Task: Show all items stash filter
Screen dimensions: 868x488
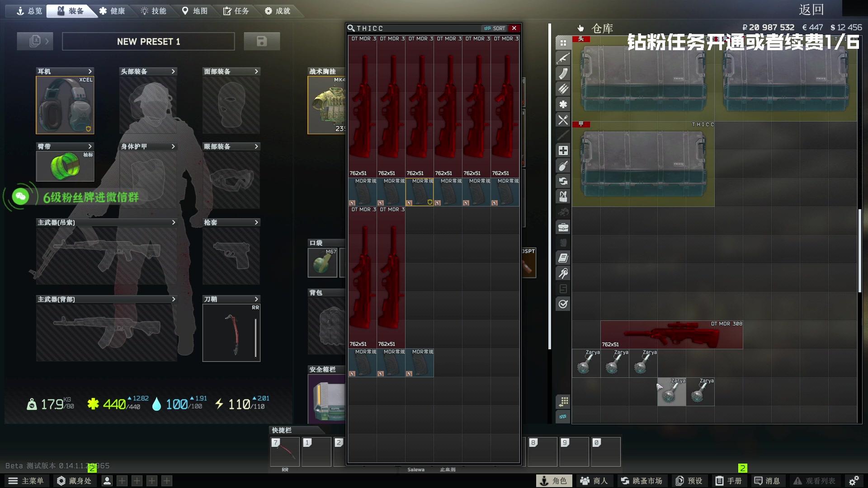Action: coord(563,43)
